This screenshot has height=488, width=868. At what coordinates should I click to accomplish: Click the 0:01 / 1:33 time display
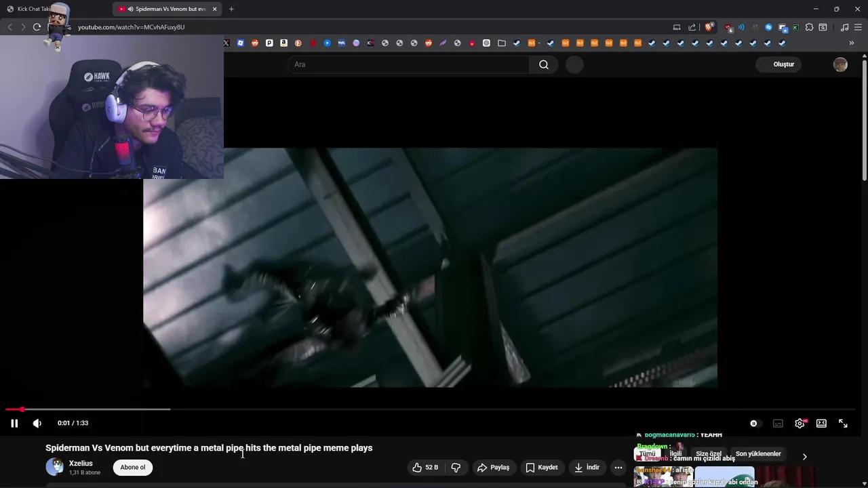(x=73, y=423)
